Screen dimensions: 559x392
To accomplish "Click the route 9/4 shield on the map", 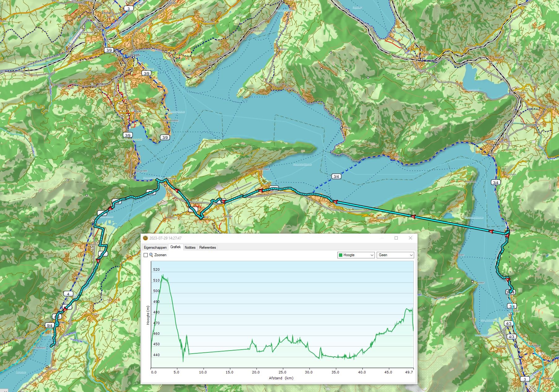I will point(49,325).
